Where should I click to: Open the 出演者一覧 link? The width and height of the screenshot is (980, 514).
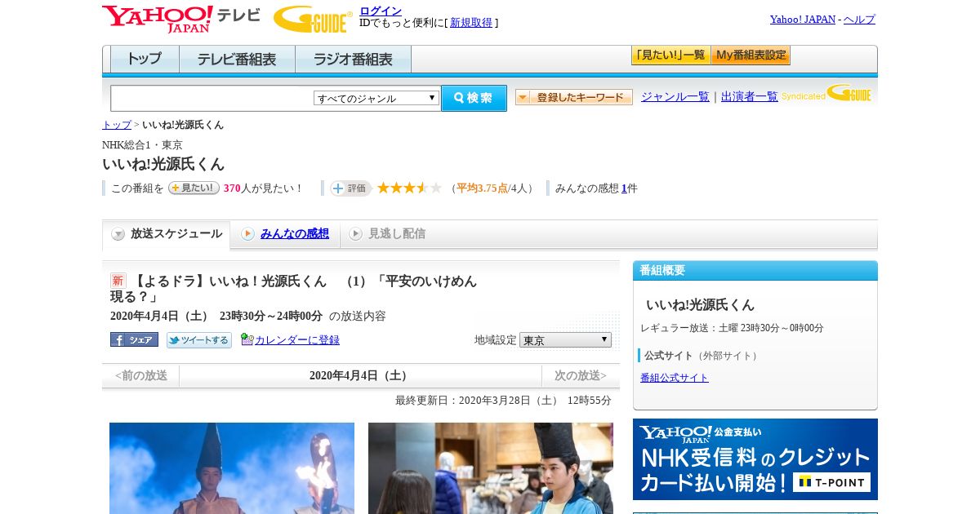click(750, 97)
